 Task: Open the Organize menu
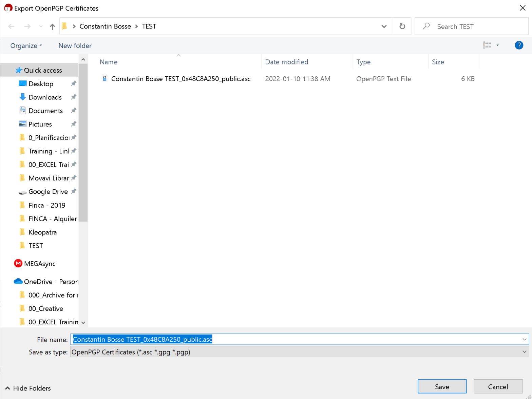[x=26, y=45]
